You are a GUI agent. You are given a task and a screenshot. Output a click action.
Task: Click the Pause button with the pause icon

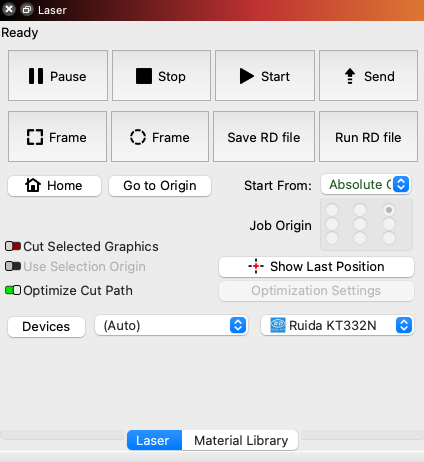(x=58, y=76)
